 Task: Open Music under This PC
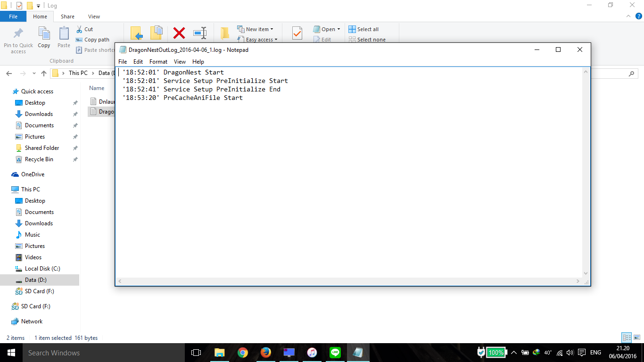[x=32, y=235]
